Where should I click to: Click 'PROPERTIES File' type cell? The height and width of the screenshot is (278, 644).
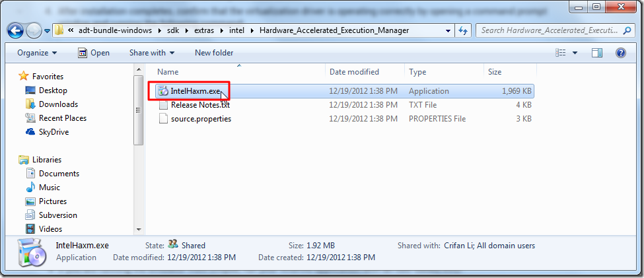point(437,119)
